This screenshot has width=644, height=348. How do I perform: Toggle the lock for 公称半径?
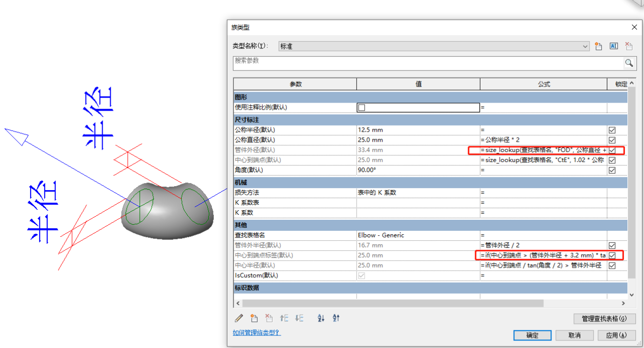coord(612,130)
